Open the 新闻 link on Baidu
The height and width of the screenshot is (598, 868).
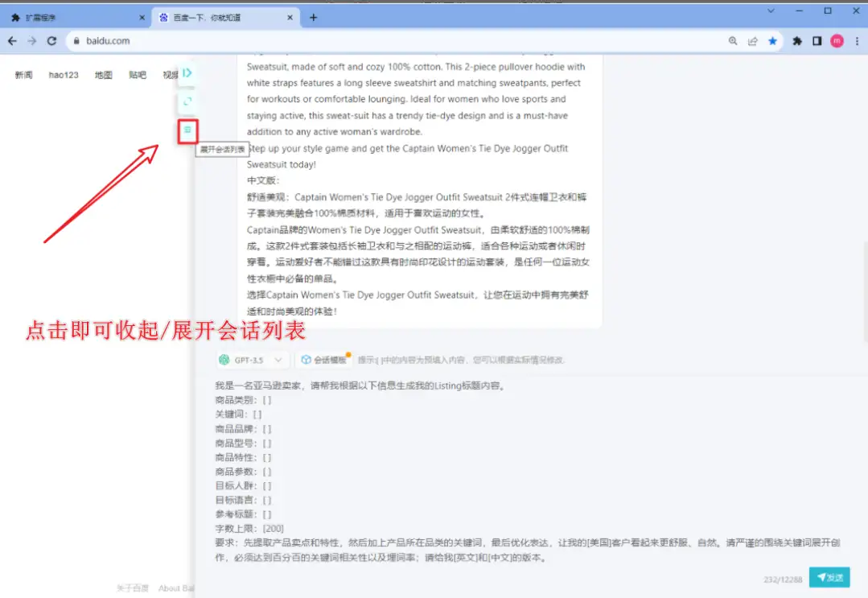click(24, 75)
